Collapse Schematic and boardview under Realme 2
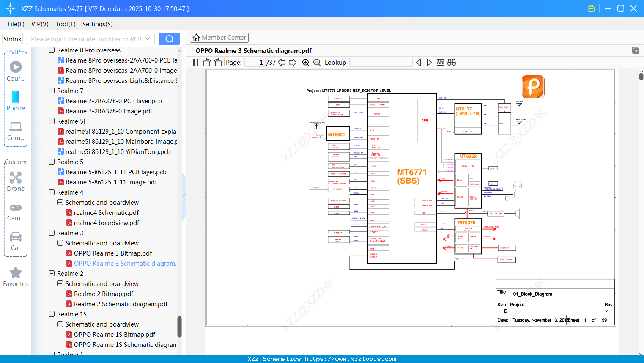This screenshot has width=644, height=363. click(x=60, y=284)
